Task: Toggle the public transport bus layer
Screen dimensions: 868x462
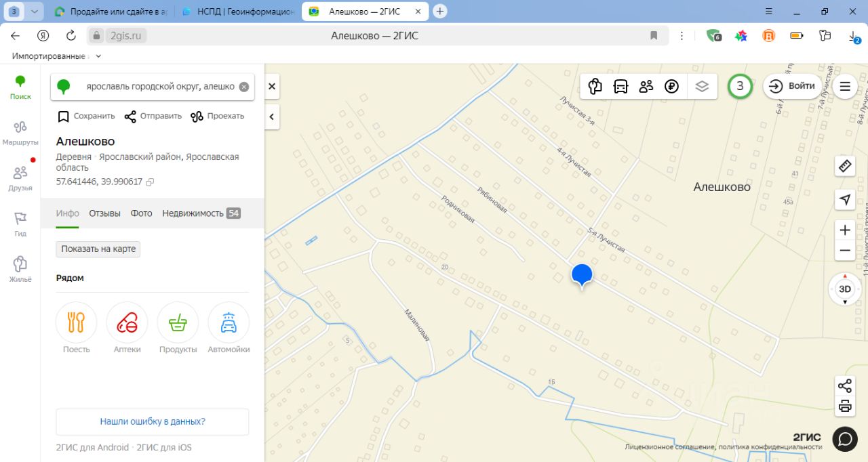Action: click(620, 86)
